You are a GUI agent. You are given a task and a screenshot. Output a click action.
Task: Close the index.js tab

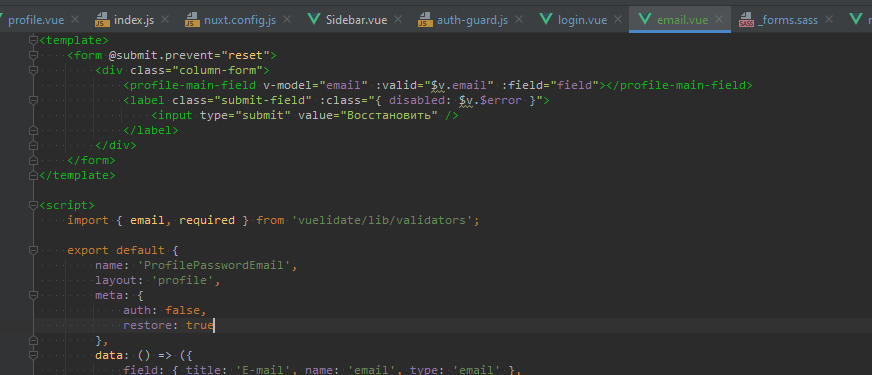tap(165, 20)
